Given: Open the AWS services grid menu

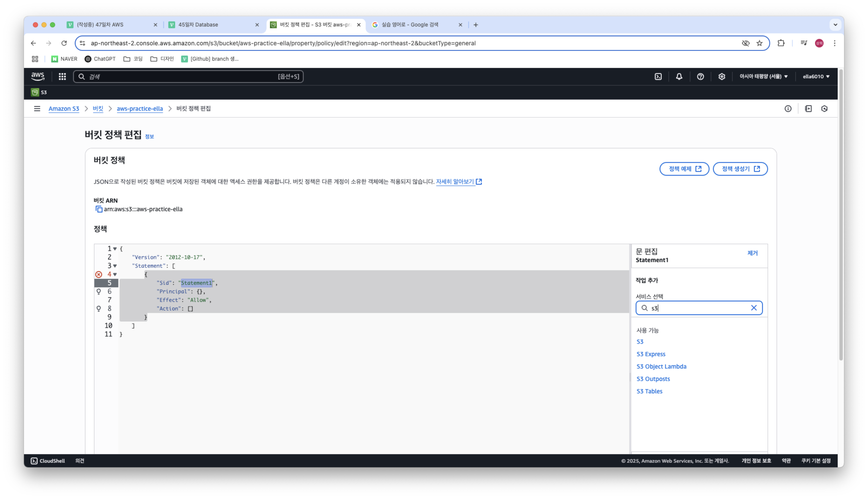Looking at the screenshot, I should pyautogui.click(x=62, y=76).
